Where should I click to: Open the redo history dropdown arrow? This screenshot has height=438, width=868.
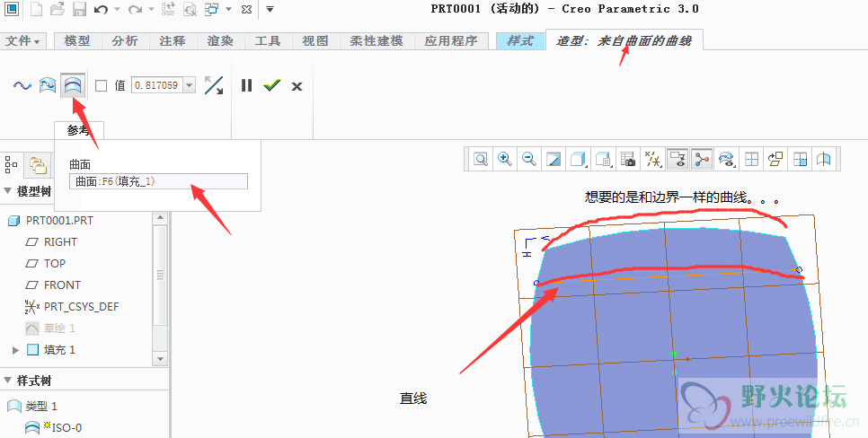point(151,9)
